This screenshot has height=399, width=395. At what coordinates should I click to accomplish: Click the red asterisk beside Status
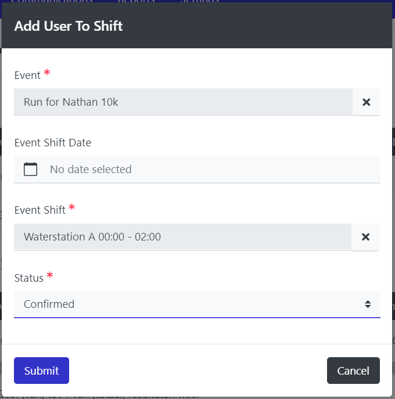pyautogui.click(x=50, y=275)
